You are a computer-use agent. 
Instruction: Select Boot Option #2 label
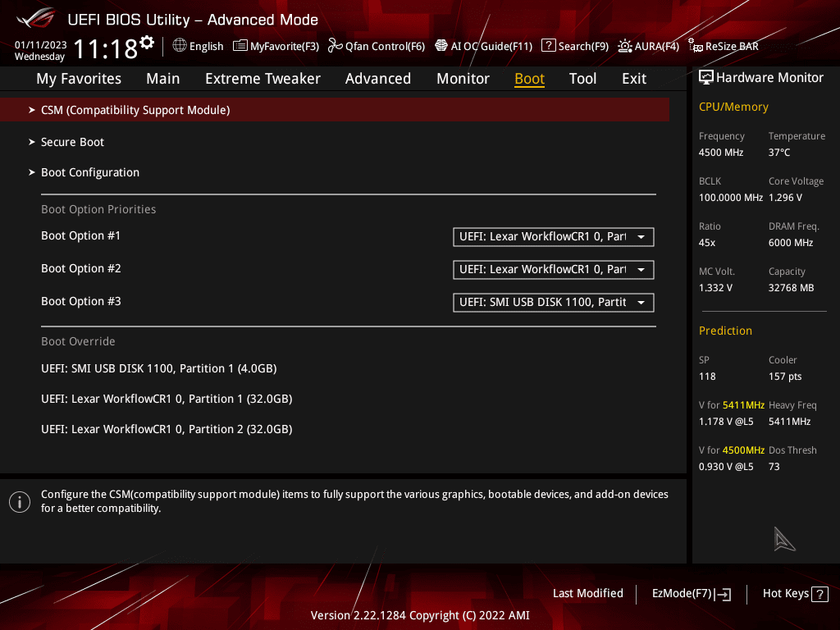[x=81, y=268]
